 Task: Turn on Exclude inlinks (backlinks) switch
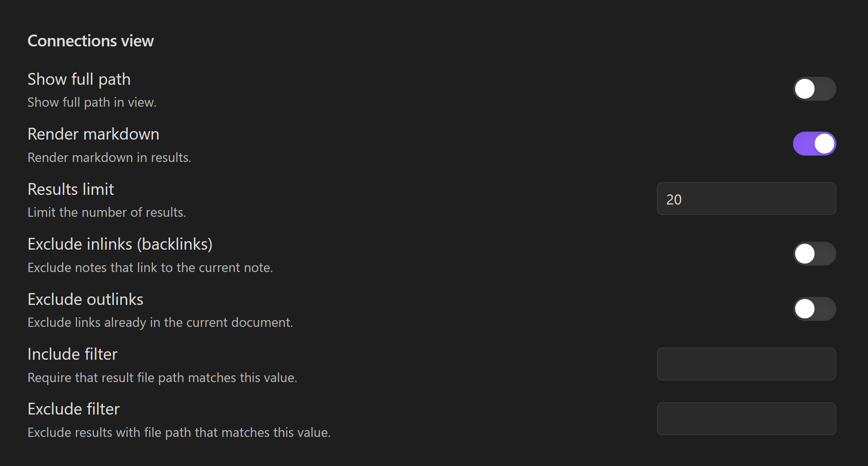(x=814, y=254)
